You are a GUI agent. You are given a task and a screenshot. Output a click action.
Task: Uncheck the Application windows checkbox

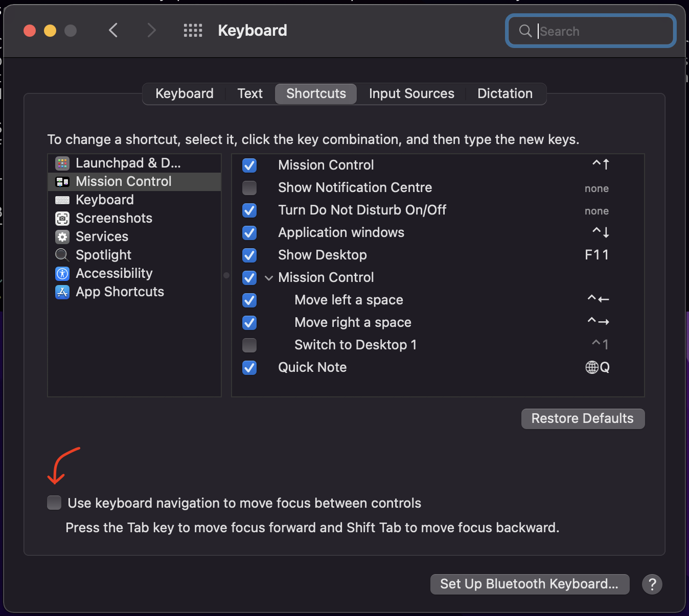click(x=249, y=233)
